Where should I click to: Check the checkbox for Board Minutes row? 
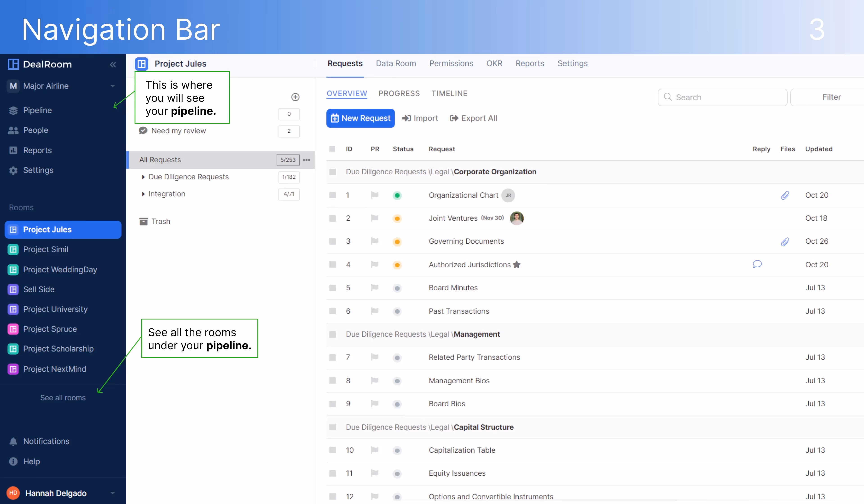click(x=332, y=288)
